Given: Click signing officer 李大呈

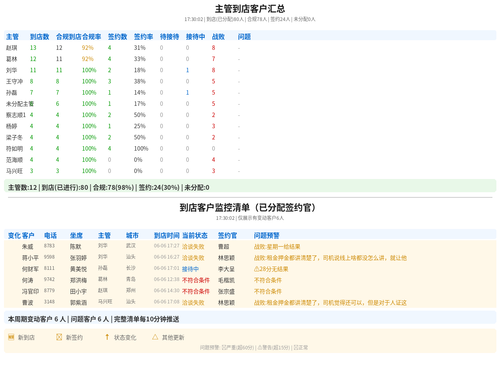Looking at the screenshot, I should [x=226, y=269].
